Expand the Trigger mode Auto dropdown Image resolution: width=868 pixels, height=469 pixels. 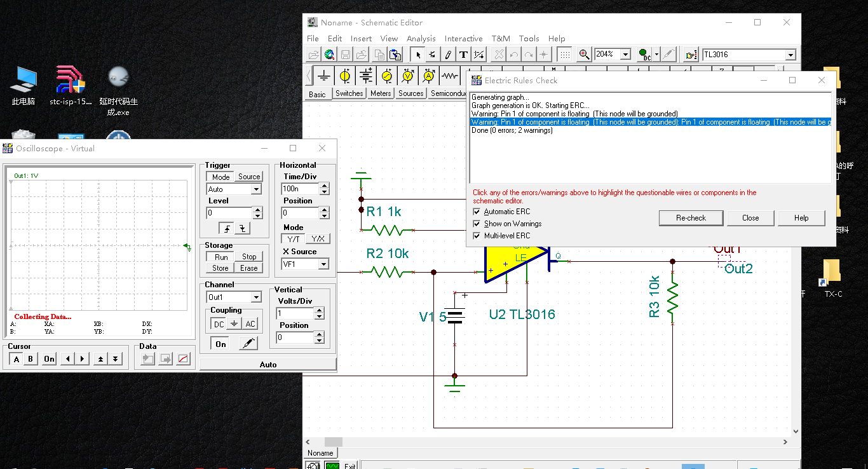pos(256,189)
